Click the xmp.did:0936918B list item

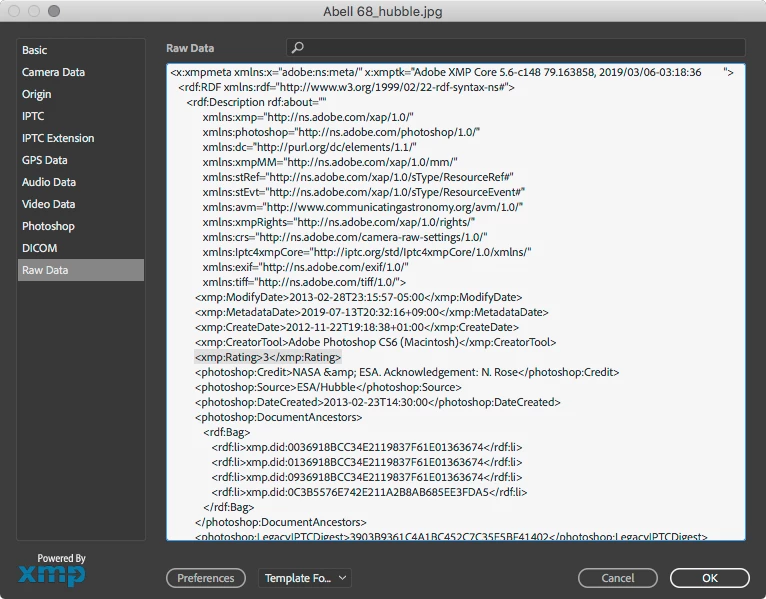pos(367,477)
